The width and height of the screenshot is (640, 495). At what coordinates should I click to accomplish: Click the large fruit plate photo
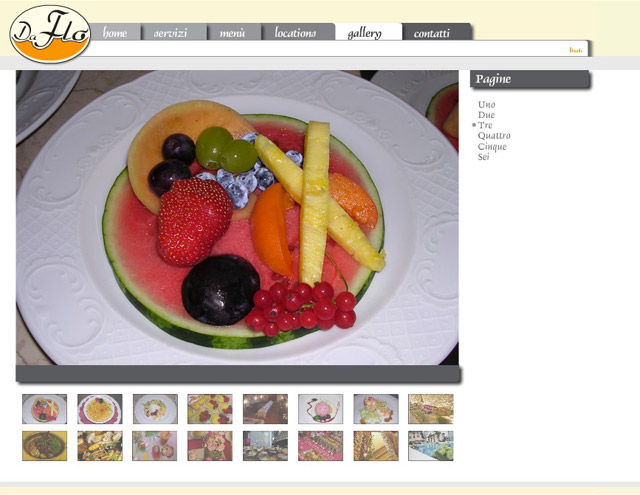[x=237, y=218]
